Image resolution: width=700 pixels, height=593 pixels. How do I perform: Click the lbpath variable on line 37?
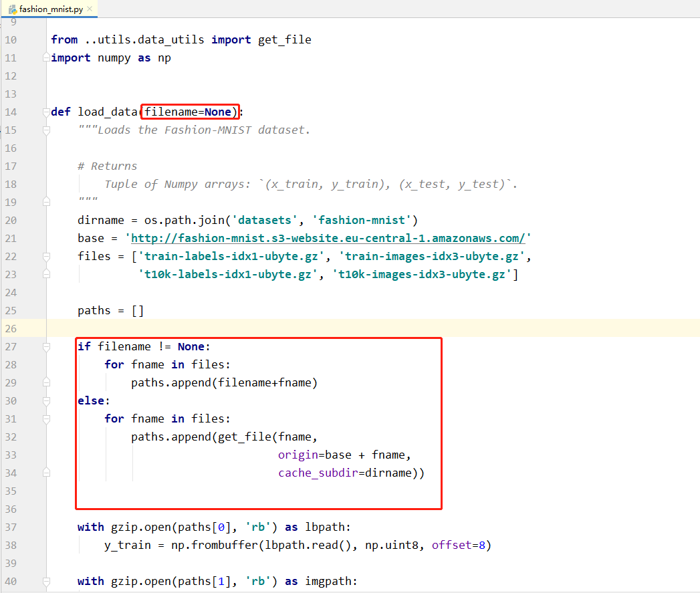point(324,527)
